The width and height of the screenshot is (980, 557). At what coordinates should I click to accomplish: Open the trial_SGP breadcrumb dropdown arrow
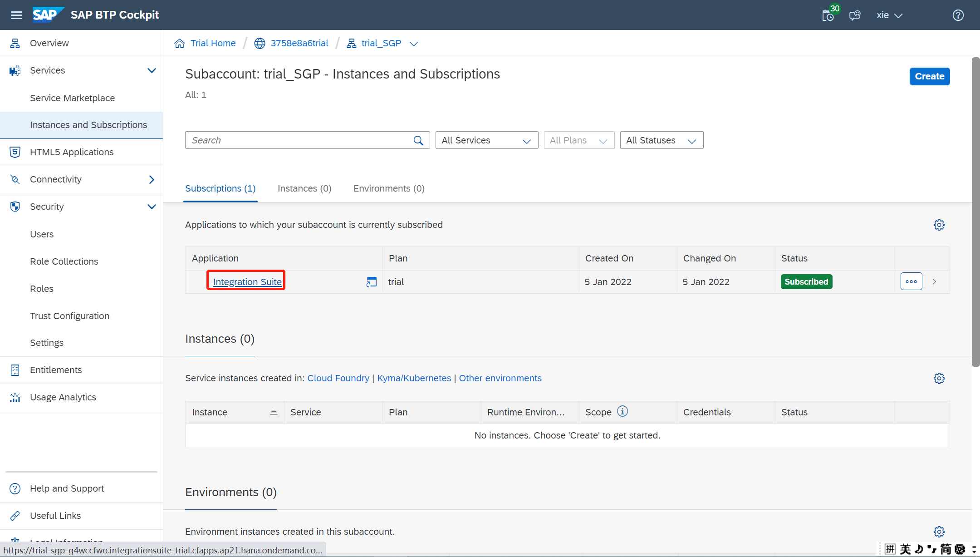[413, 44]
